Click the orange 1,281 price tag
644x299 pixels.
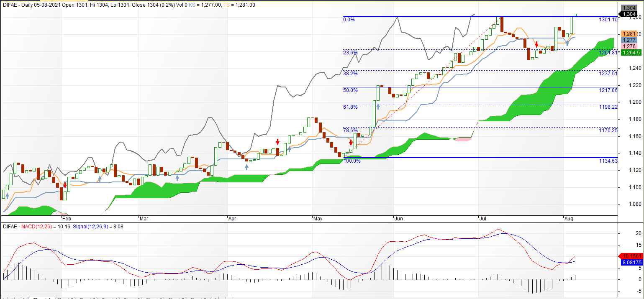tap(629, 34)
